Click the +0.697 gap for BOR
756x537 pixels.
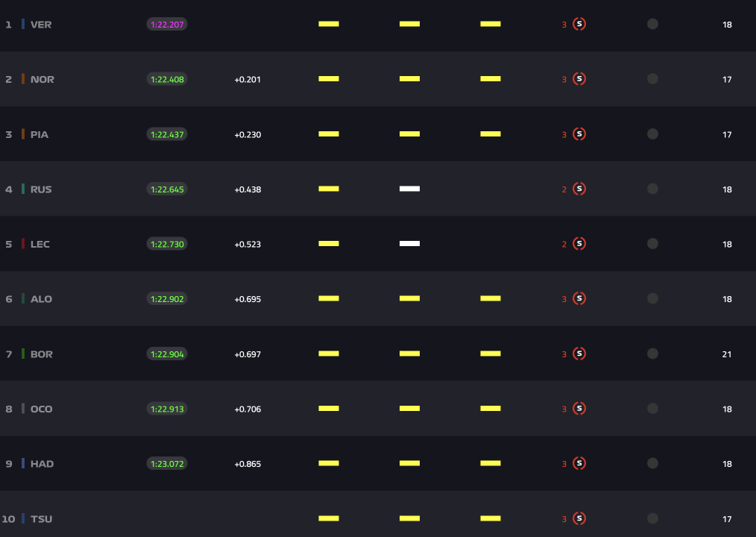(x=248, y=354)
